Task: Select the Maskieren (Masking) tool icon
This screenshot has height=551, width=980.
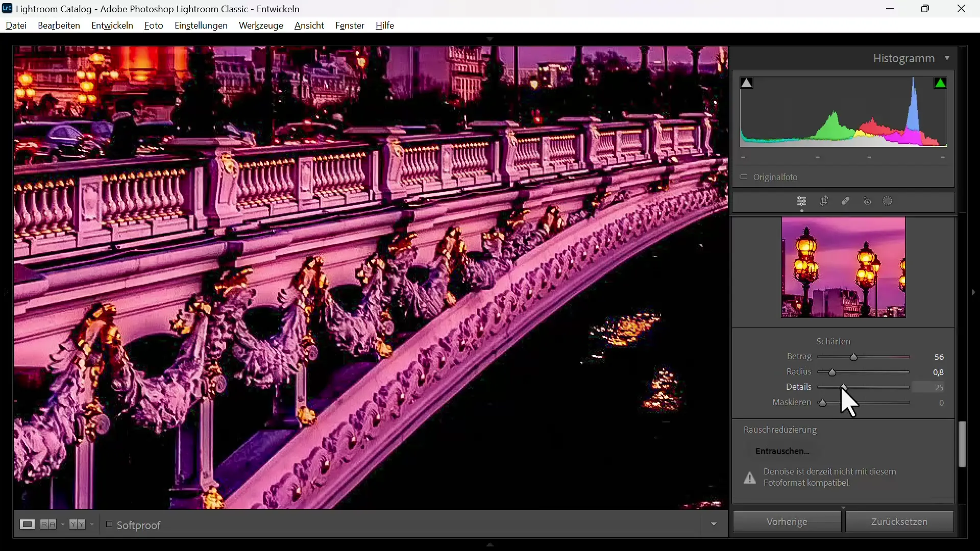Action: (890, 201)
